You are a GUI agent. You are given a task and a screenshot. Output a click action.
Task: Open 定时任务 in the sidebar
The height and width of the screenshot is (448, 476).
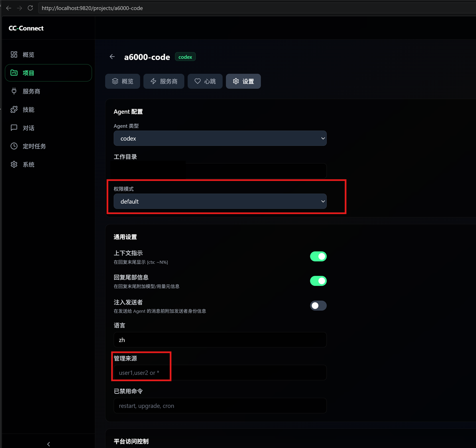coord(48,146)
